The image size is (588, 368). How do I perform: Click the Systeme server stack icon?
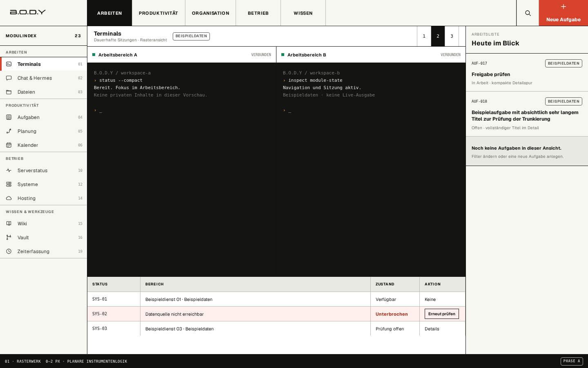click(x=9, y=184)
